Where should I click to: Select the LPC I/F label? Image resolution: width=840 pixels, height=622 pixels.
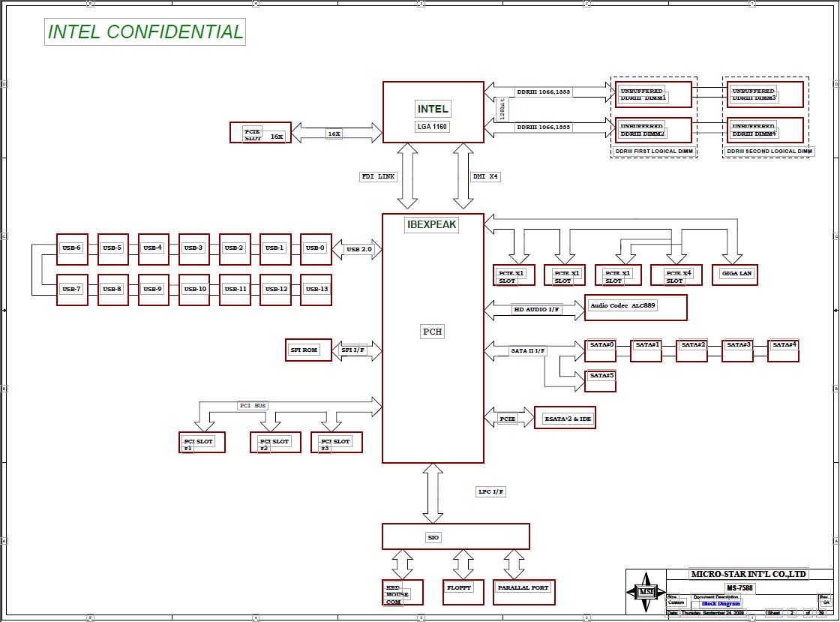coord(490,491)
